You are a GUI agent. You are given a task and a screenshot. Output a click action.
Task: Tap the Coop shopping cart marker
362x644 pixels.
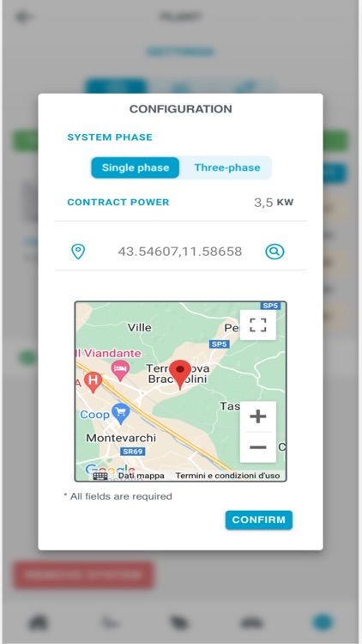coord(121,414)
